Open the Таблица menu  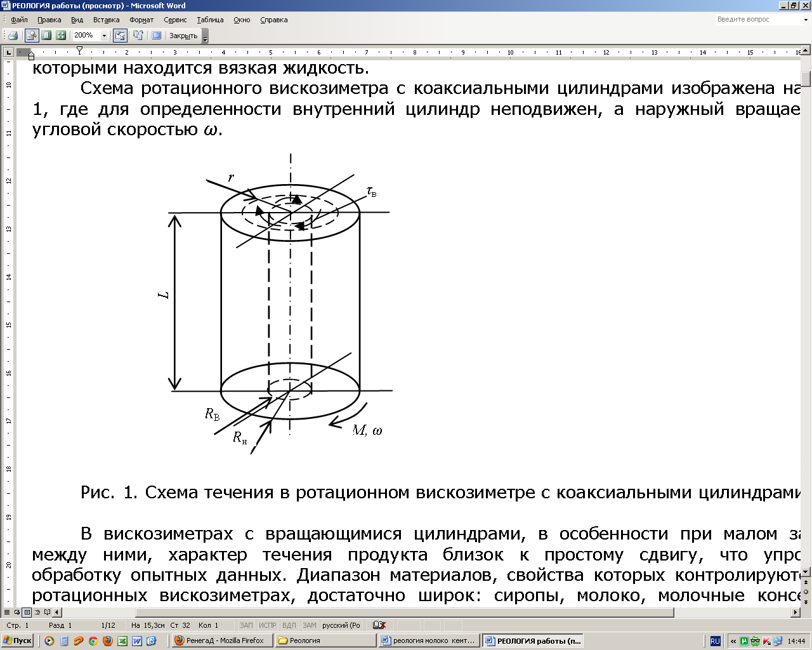coord(210,20)
